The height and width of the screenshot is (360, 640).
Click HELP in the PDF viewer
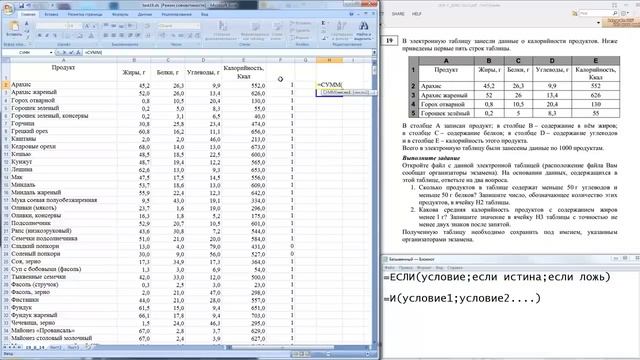(x=416, y=14)
